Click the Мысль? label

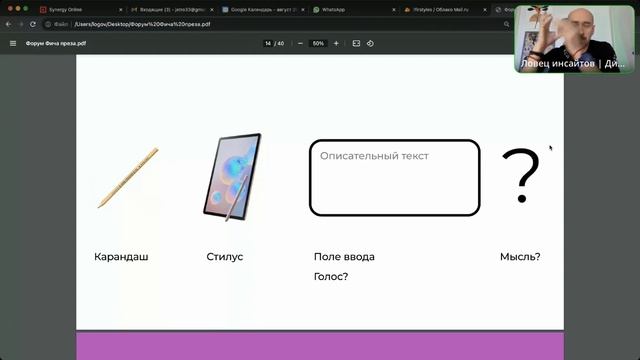520,257
